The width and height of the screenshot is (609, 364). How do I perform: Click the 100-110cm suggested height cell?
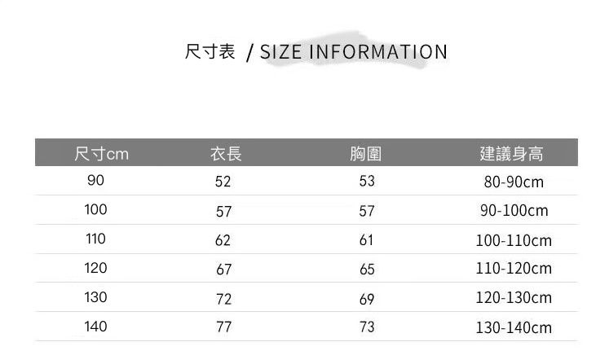pyautogui.click(x=514, y=240)
